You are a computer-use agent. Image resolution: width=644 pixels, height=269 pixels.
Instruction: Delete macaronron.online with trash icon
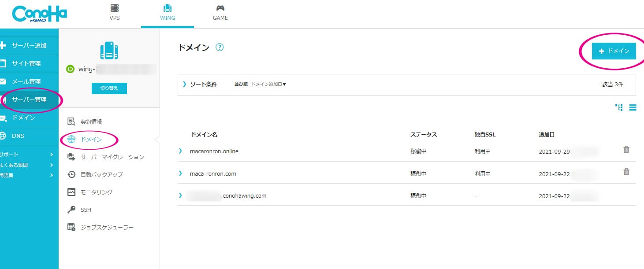click(x=626, y=150)
